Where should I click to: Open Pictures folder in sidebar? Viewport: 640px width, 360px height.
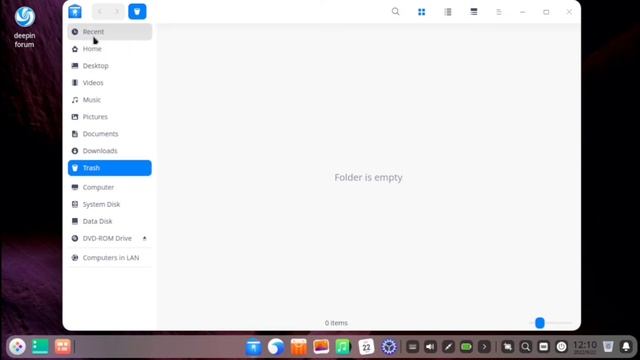pos(109,117)
